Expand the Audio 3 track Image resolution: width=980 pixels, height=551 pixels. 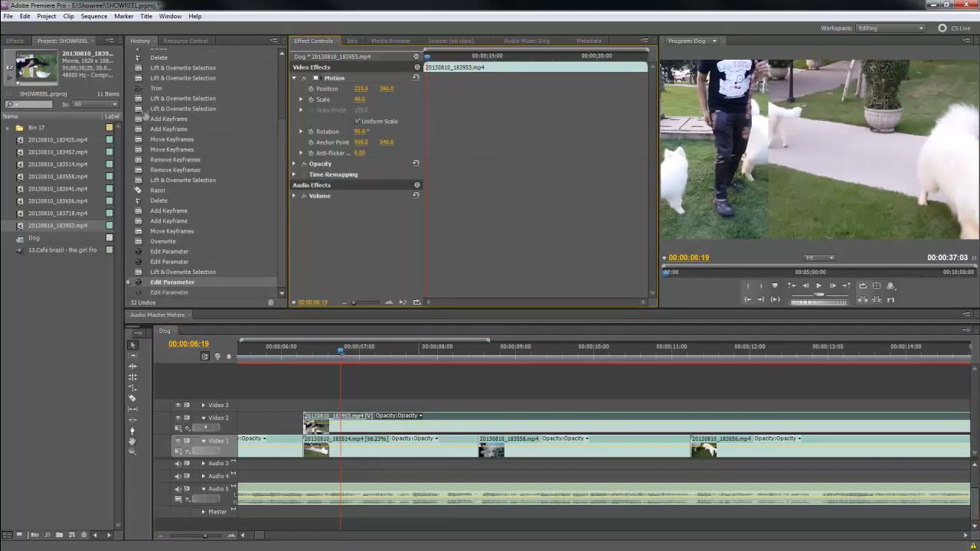[x=204, y=463]
